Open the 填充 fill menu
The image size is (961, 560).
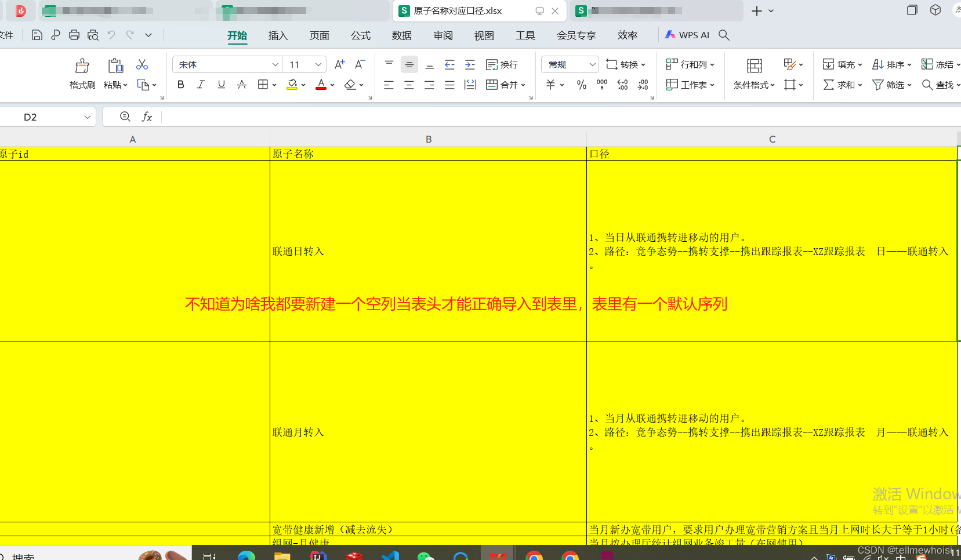click(x=843, y=64)
